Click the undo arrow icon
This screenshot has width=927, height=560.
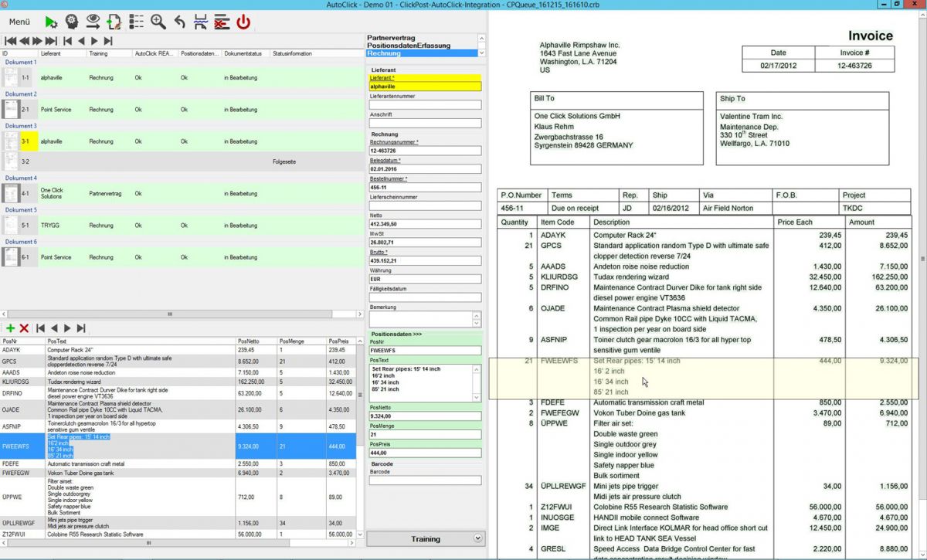coord(179,22)
